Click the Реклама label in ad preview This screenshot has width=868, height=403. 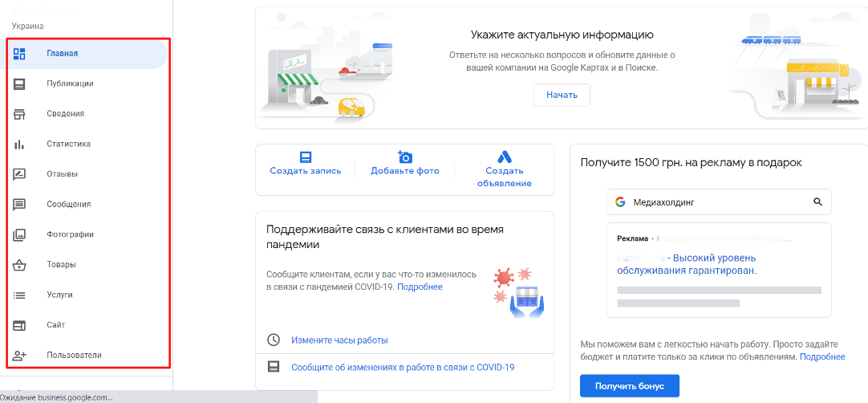point(632,238)
